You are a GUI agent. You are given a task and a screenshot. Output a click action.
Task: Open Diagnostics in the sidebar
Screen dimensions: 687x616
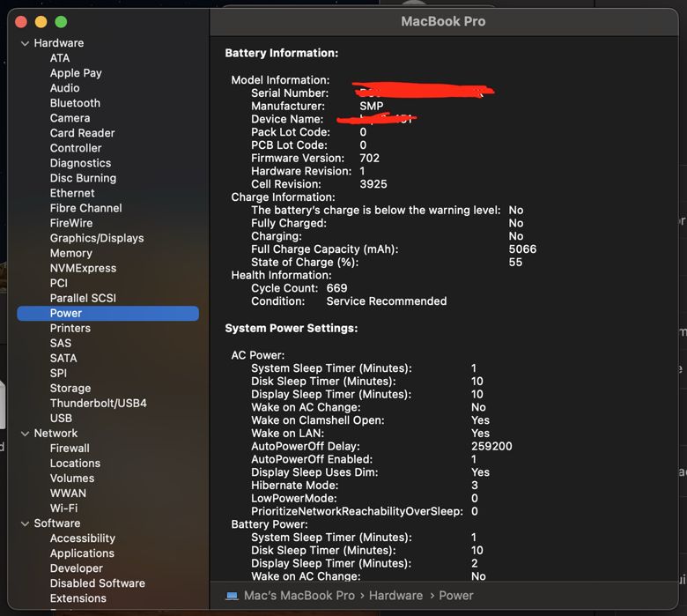click(81, 163)
